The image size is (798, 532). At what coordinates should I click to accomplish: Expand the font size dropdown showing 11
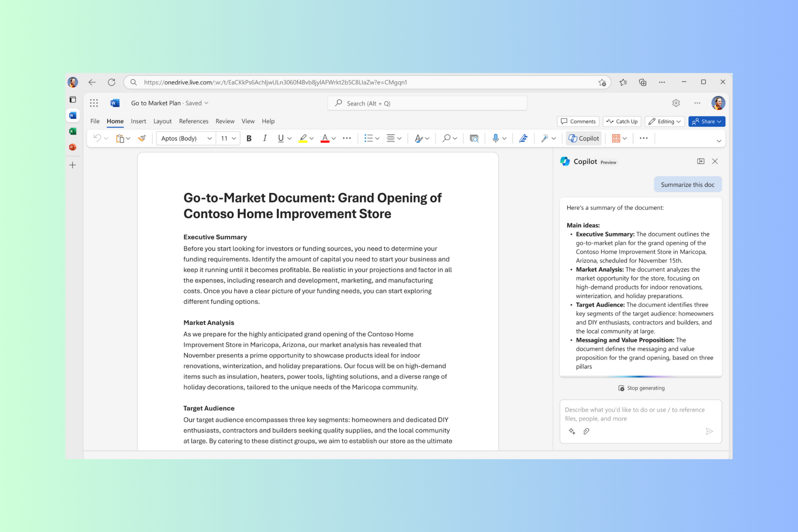[233, 138]
